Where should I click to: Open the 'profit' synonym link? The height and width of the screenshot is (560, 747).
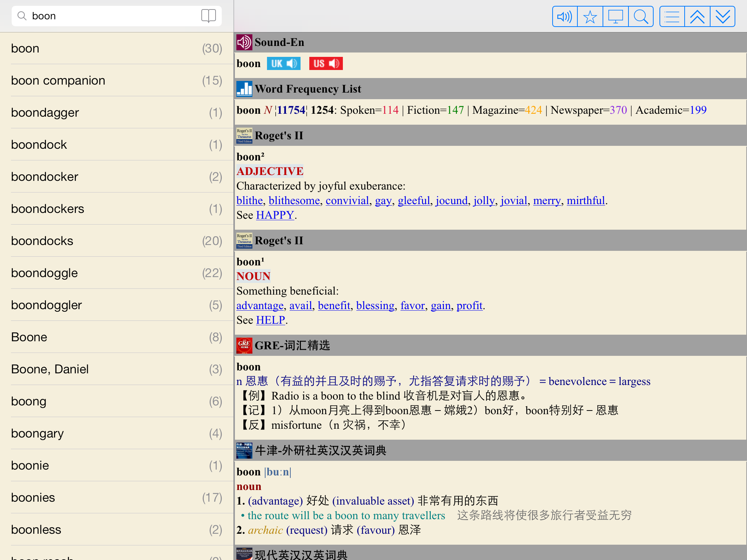tap(469, 306)
